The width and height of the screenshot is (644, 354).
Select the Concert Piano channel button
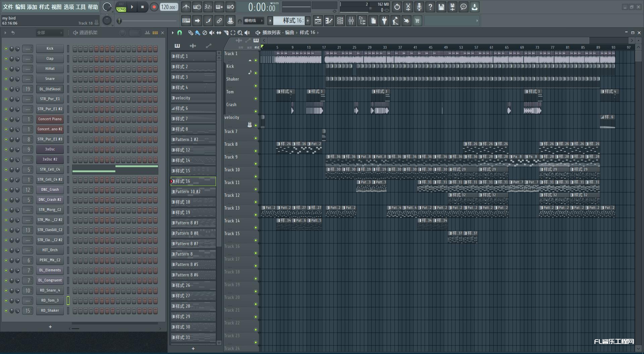coord(50,119)
